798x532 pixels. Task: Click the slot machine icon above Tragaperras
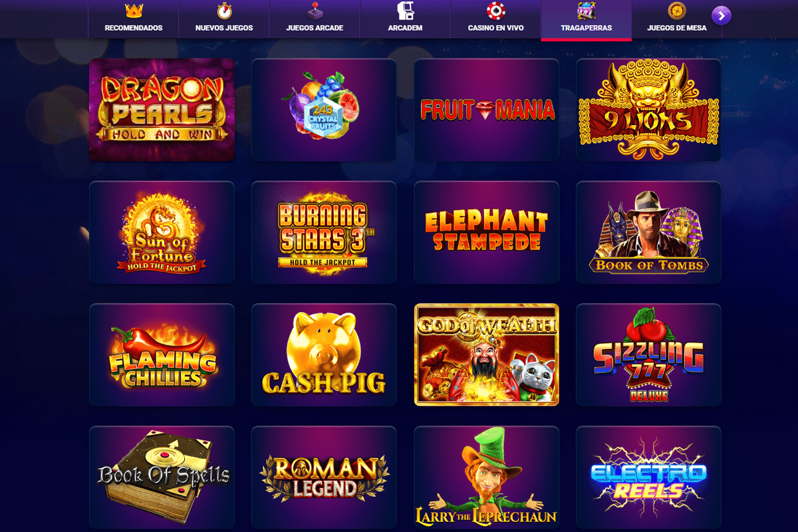pyautogui.click(x=586, y=11)
